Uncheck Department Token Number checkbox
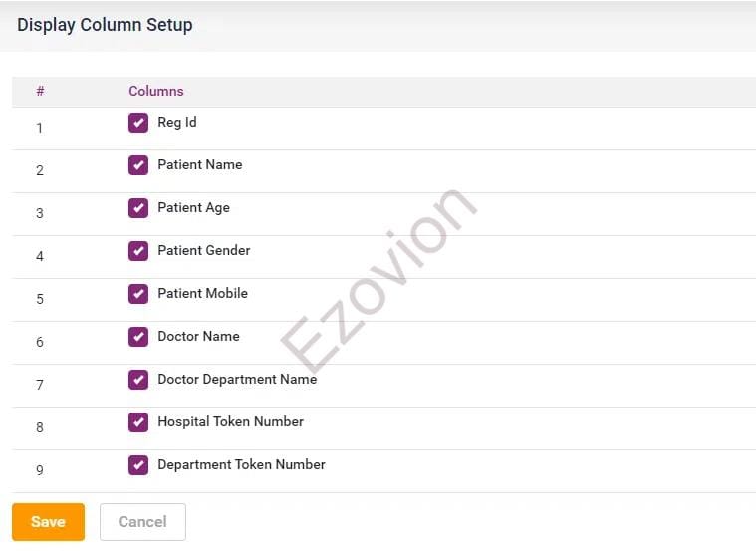 click(x=138, y=465)
